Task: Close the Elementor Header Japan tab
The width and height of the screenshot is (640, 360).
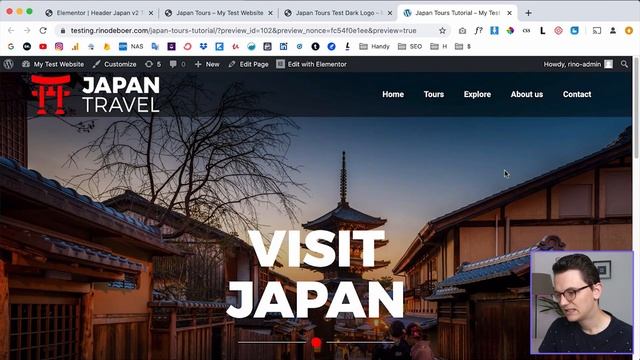Action: (x=151, y=13)
